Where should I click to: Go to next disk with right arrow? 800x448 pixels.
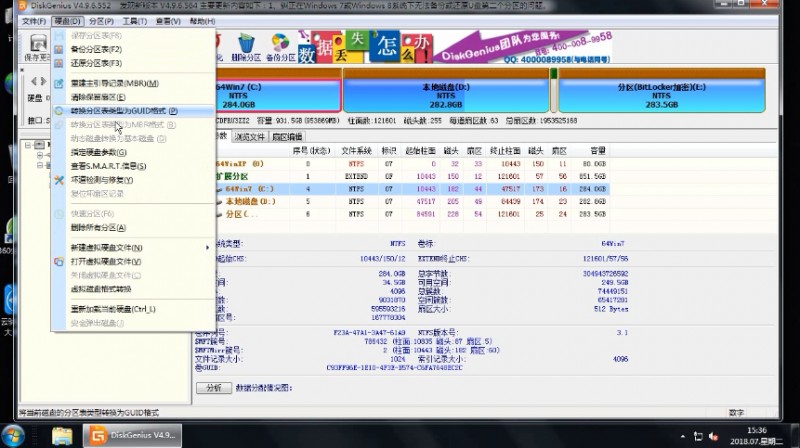point(43,81)
